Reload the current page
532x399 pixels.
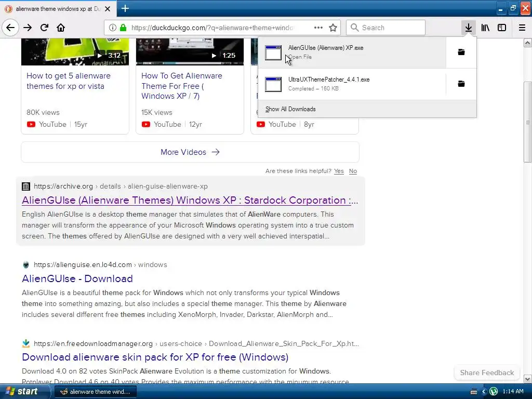coord(44,28)
